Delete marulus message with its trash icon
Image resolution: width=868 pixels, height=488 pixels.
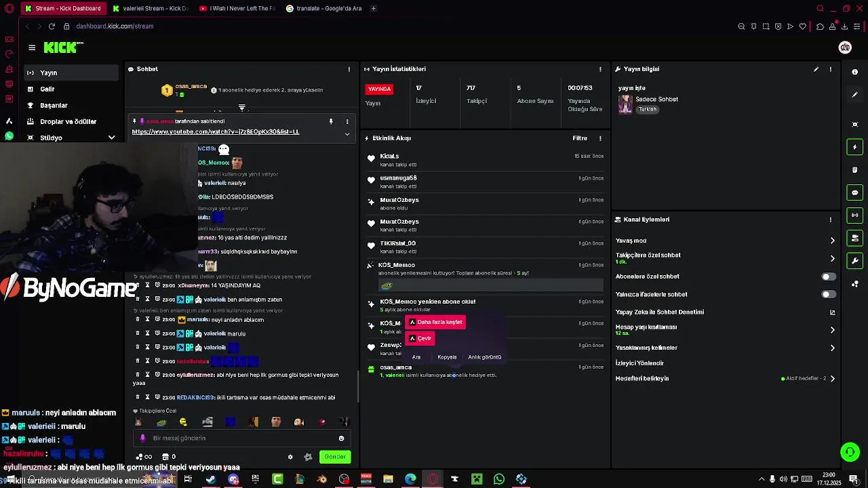tap(138, 319)
